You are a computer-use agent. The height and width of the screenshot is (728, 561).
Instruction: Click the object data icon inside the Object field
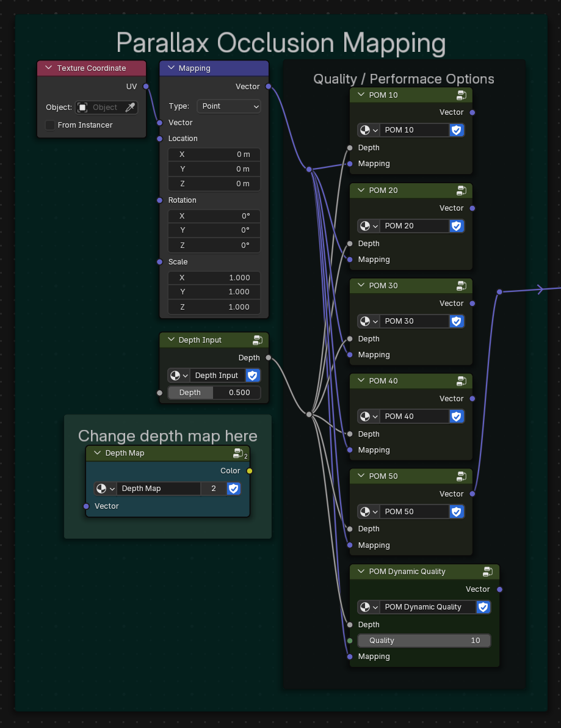coord(82,107)
